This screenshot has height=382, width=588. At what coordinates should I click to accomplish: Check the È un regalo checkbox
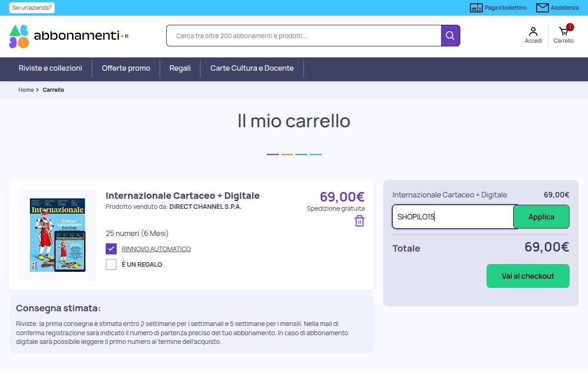click(111, 264)
